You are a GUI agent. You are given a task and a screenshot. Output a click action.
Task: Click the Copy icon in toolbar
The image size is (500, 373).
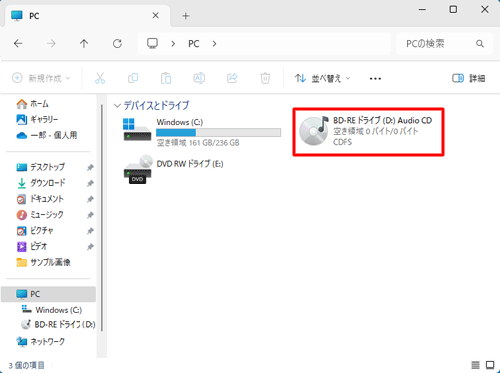(133, 78)
